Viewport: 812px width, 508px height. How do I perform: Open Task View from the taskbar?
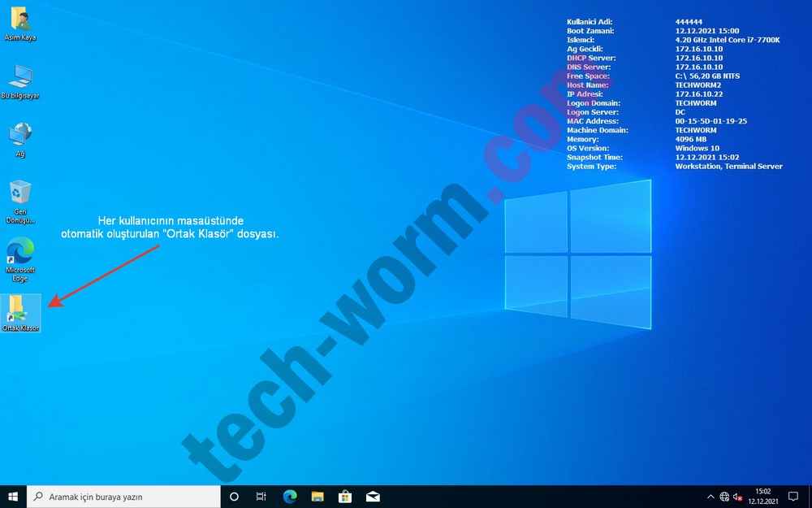pos(261,496)
